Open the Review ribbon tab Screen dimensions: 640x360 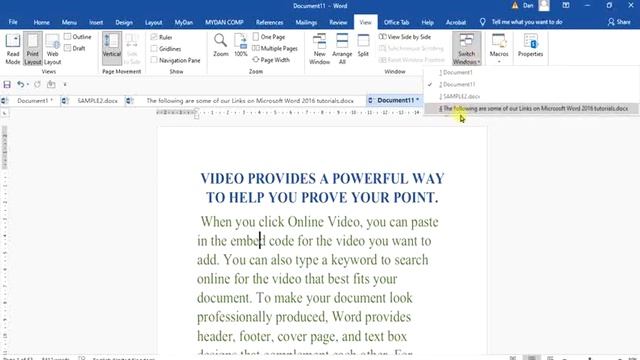coord(338,22)
